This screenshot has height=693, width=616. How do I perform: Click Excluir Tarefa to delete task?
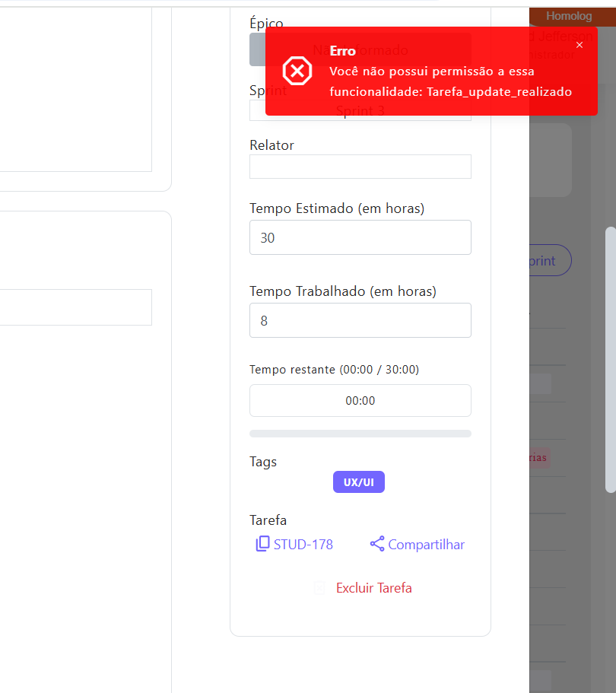373,588
